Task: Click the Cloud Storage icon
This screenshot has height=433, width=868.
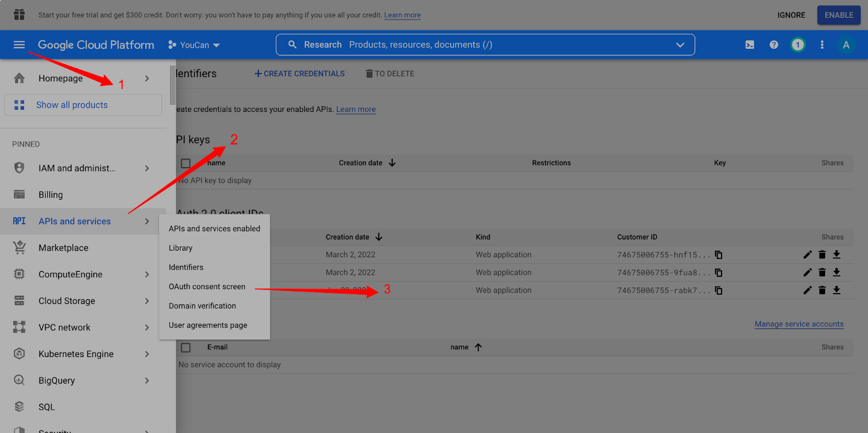Action: (19, 301)
